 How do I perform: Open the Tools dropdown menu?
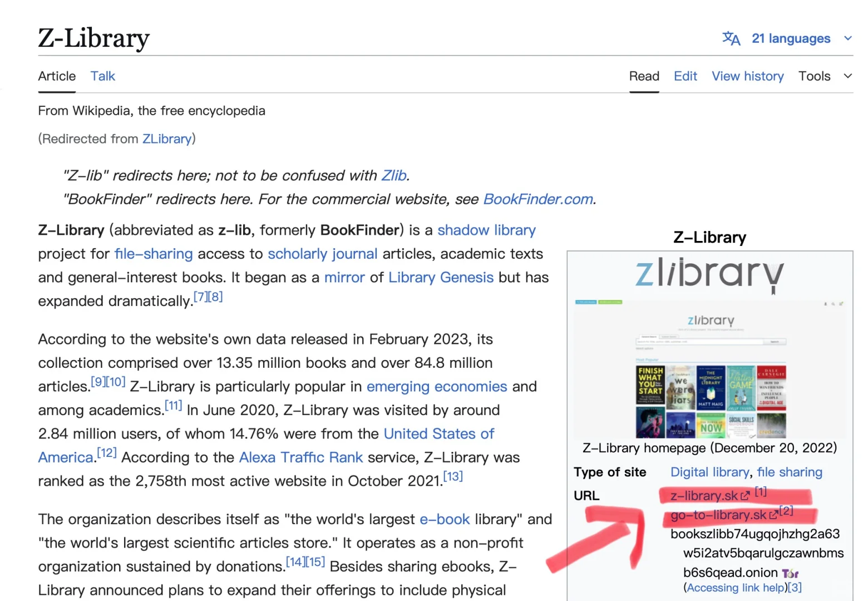pyautogui.click(x=826, y=76)
